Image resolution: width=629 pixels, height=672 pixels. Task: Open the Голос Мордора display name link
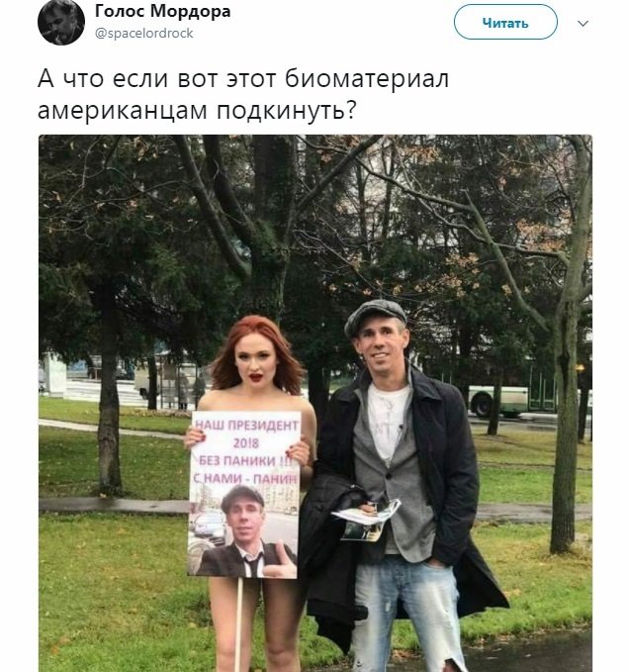(x=163, y=11)
